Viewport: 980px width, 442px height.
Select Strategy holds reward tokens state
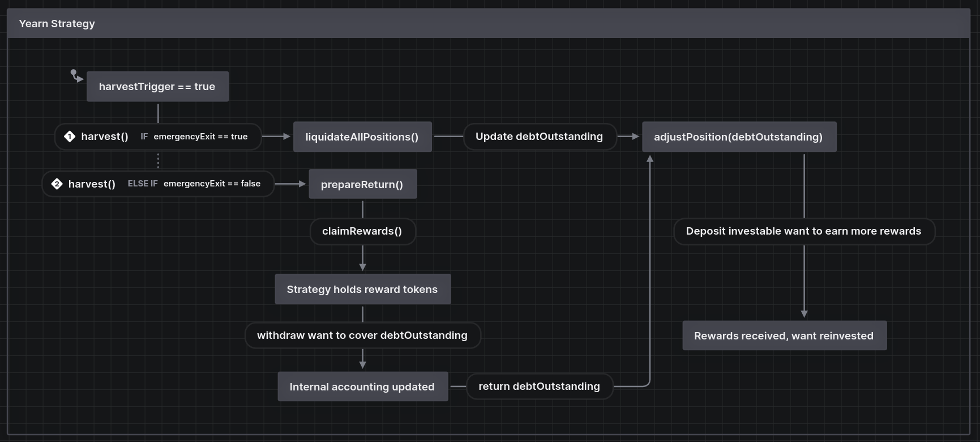tap(362, 290)
